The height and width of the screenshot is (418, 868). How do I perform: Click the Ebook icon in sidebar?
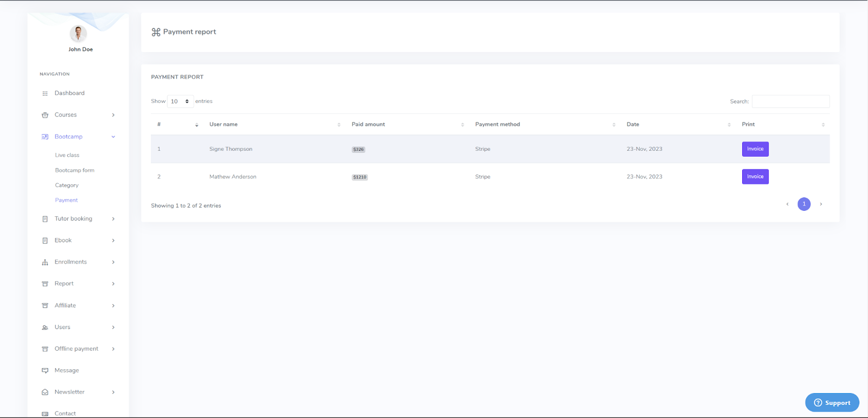45,241
